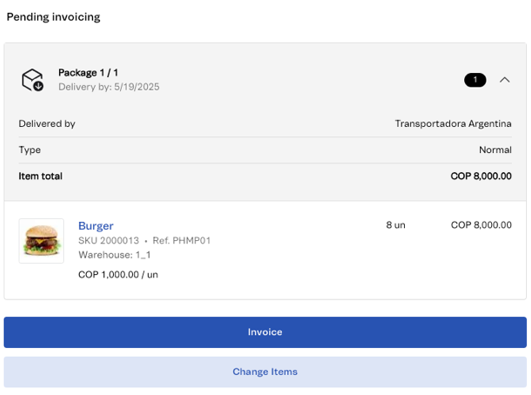The width and height of the screenshot is (531, 395).
Task: Select the bold item total COP 8,000.00
Action: (x=481, y=176)
